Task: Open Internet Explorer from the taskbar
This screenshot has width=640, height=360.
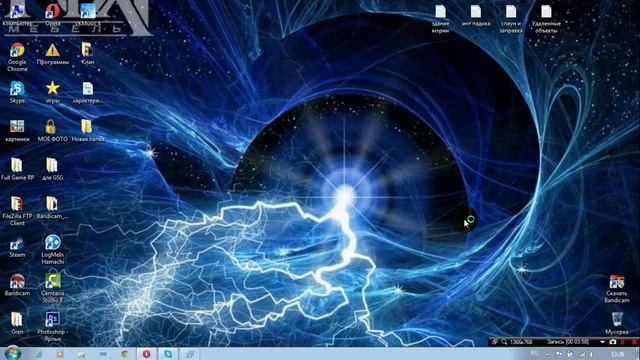Action: 38,354
